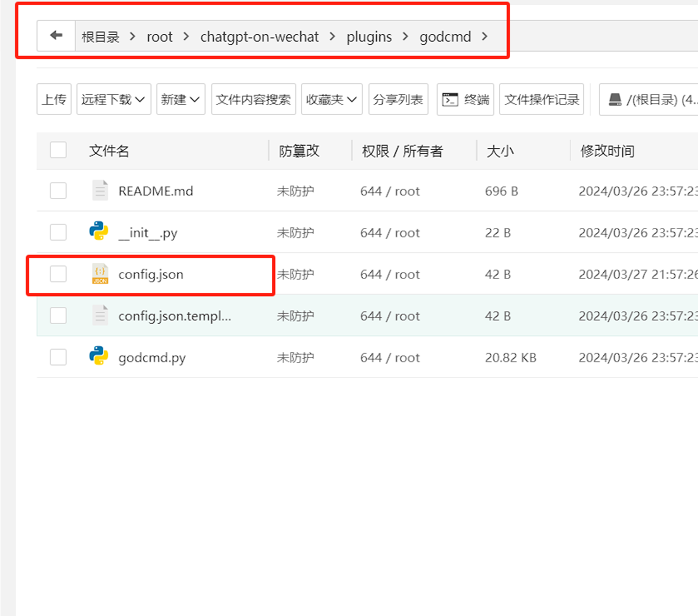The image size is (698, 616).
Task: Toggle the select-all checkbox in header
Action: click(58, 150)
